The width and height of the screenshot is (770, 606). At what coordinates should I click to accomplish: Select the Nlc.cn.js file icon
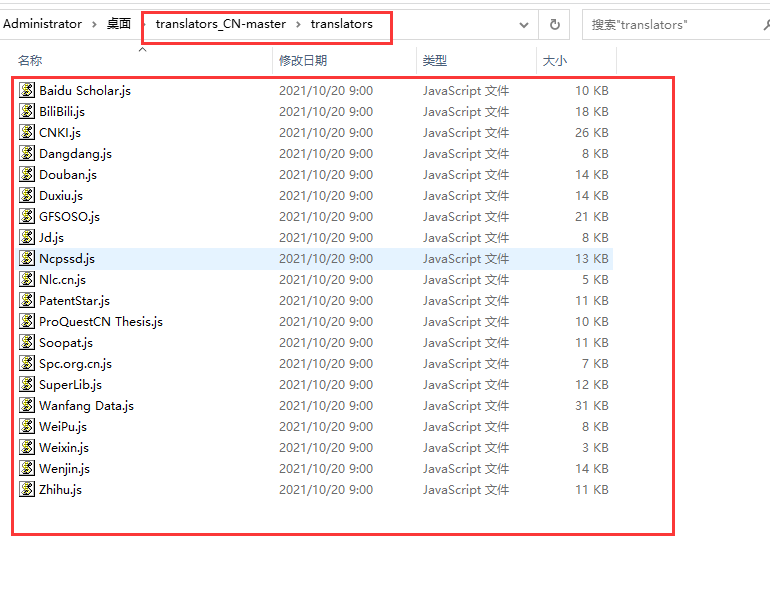(x=27, y=279)
